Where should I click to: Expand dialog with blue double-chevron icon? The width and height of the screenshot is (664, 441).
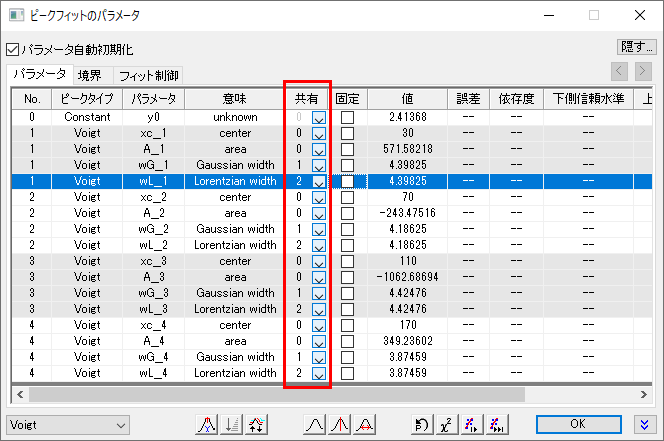pyautogui.click(x=645, y=424)
